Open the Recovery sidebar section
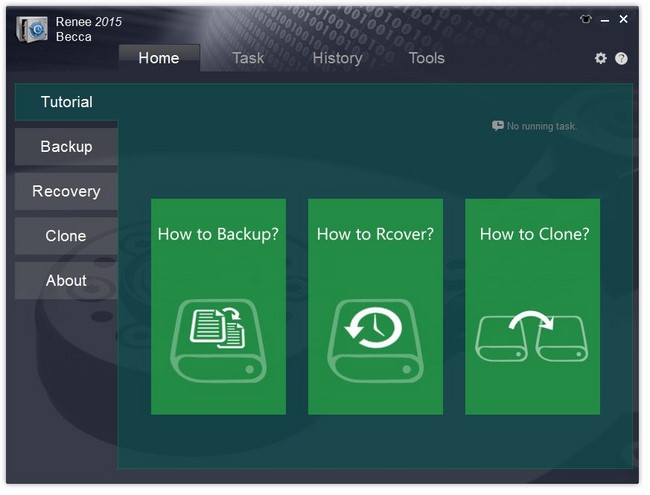The height and width of the screenshot is (495, 650). pyautogui.click(x=66, y=191)
